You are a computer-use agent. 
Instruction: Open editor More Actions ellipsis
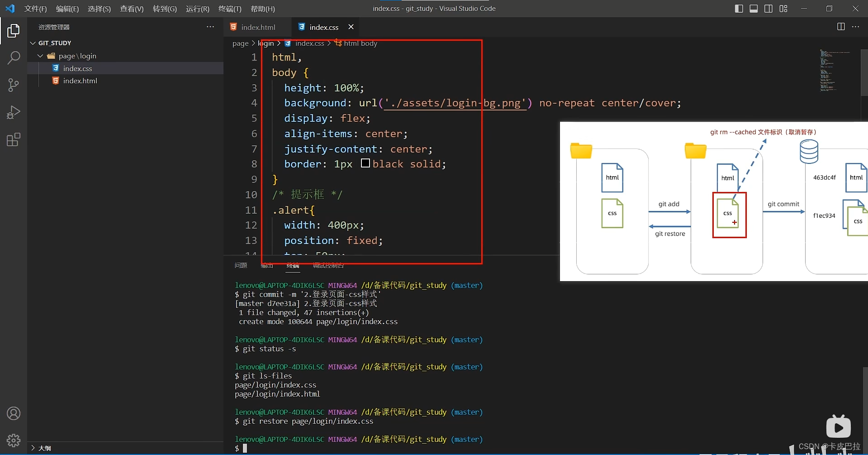pyautogui.click(x=855, y=27)
